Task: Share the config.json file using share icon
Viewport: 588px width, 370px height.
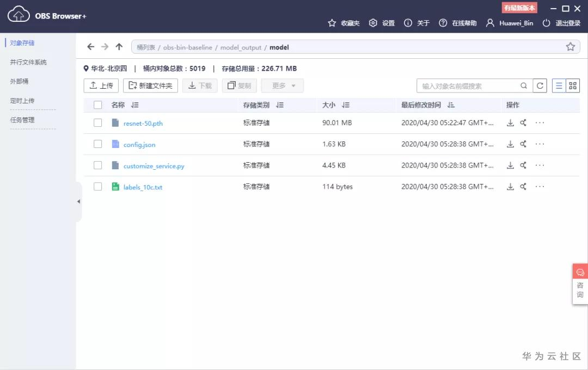Action: point(523,144)
